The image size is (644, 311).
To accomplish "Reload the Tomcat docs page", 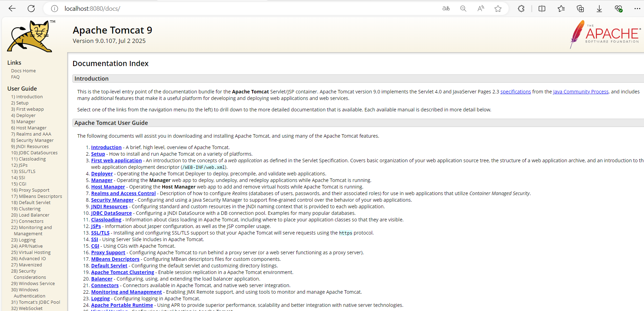I will point(31,9).
